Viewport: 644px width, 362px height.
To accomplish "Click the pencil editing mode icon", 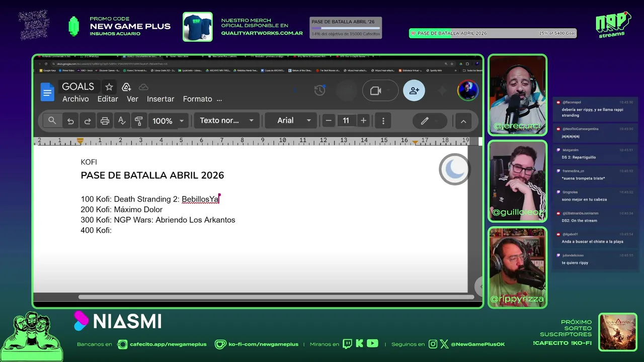I will [425, 121].
